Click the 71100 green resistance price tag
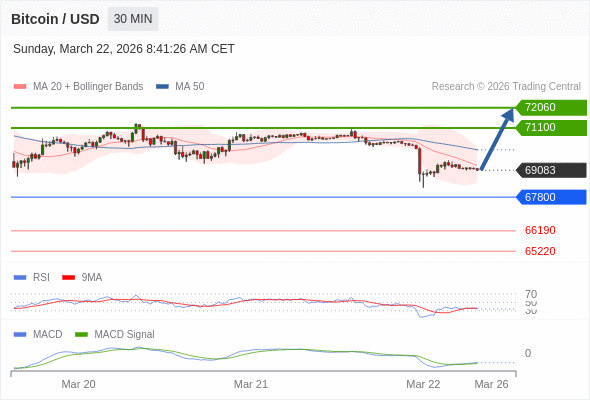The width and height of the screenshot is (590, 400). pyautogui.click(x=551, y=128)
